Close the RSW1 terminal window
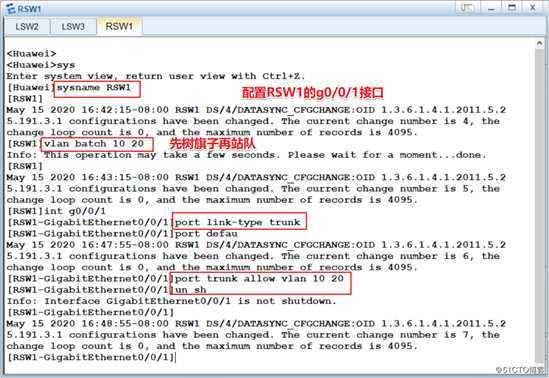 click(x=533, y=7)
